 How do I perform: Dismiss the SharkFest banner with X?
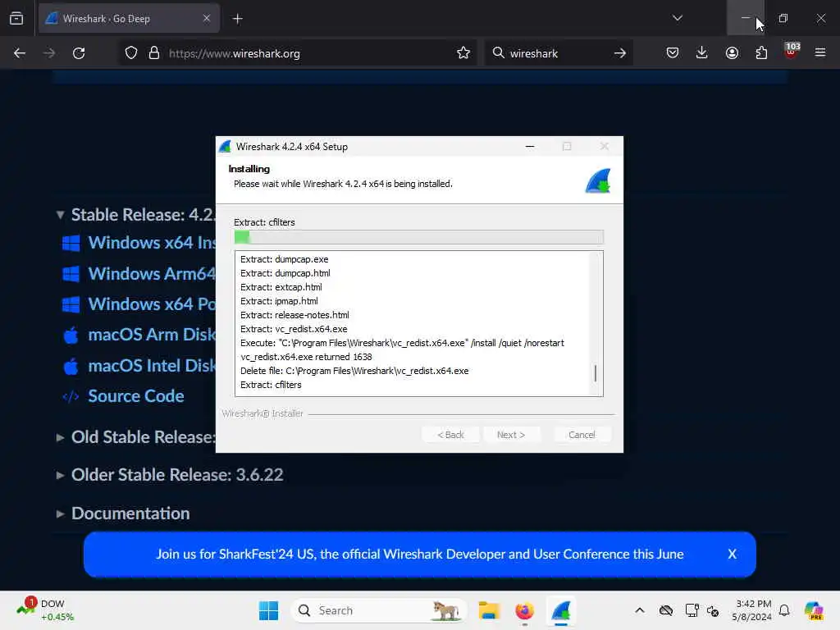[x=733, y=554]
